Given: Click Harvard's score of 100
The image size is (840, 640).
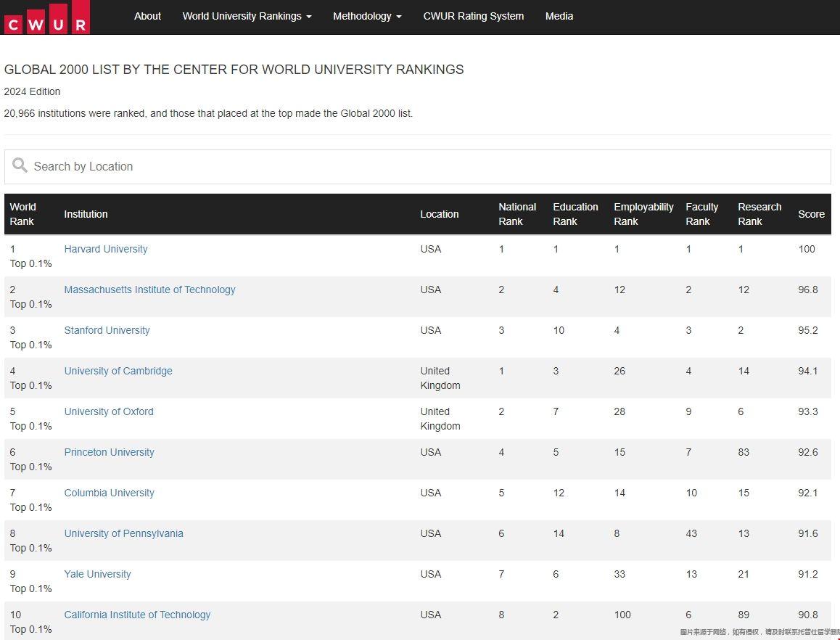Looking at the screenshot, I should coord(806,249).
